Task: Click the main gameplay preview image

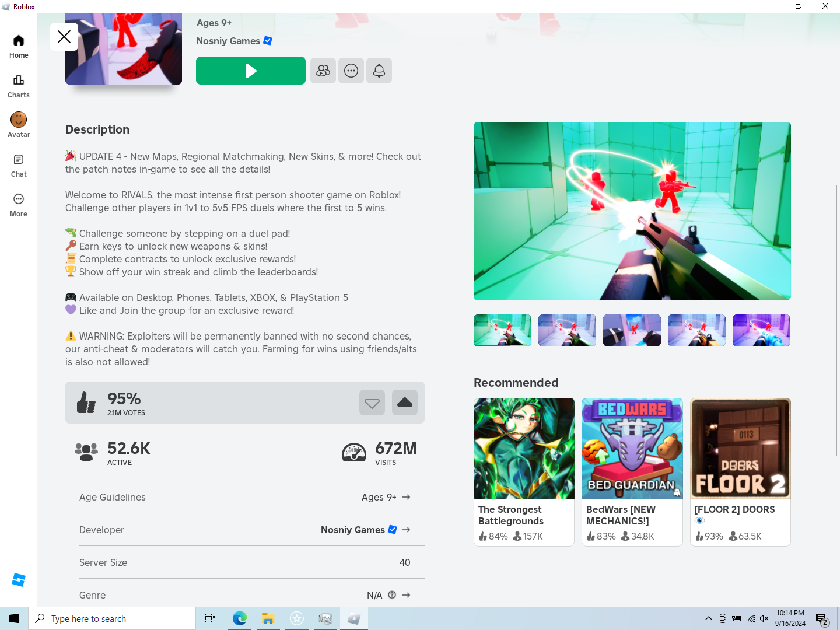Action: [632, 211]
